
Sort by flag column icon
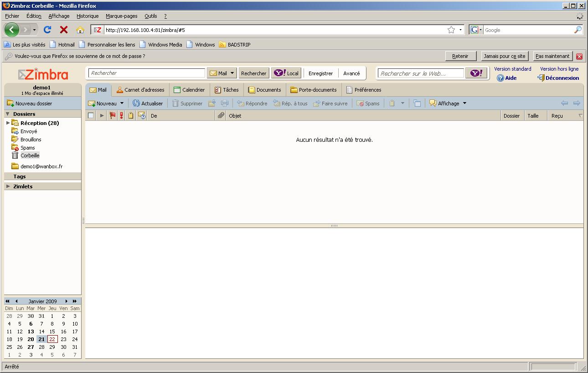pyautogui.click(x=113, y=116)
